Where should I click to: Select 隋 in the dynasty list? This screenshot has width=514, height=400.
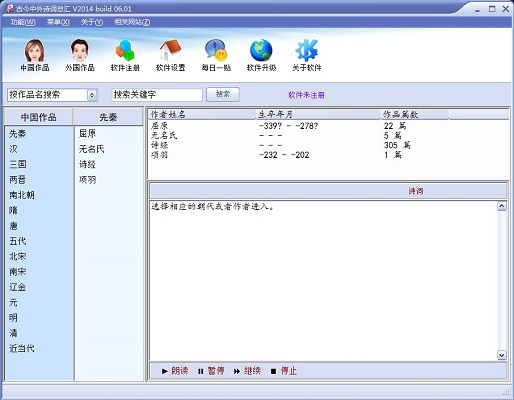pos(13,210)
